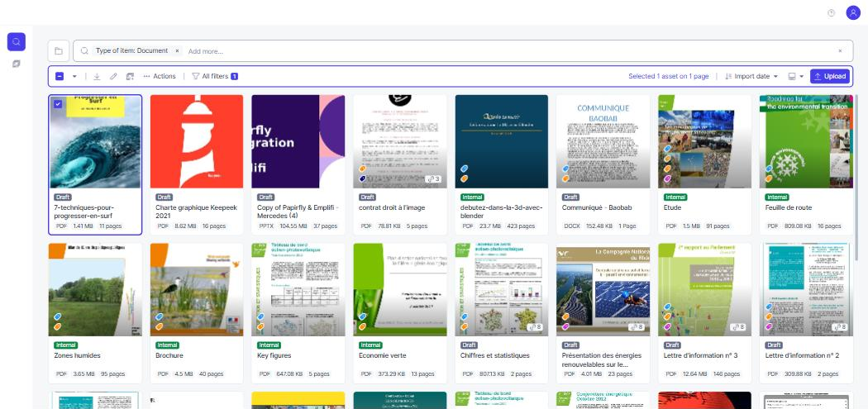This screenshot has width=868, height=409.
Task: Open the Feuille de route thumbnail
Action: click(806, 141)
